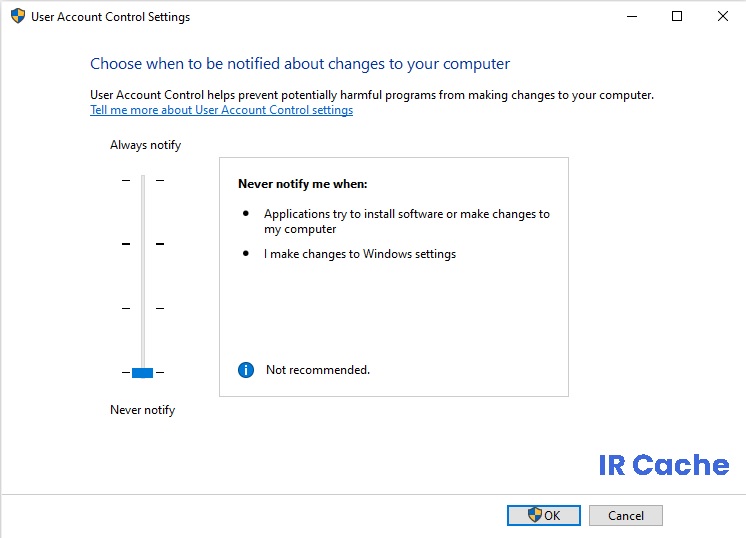This screenshot has height=538, width=746.
Task: Cancel the UAC settings dialog
Action: click(626, 515)
